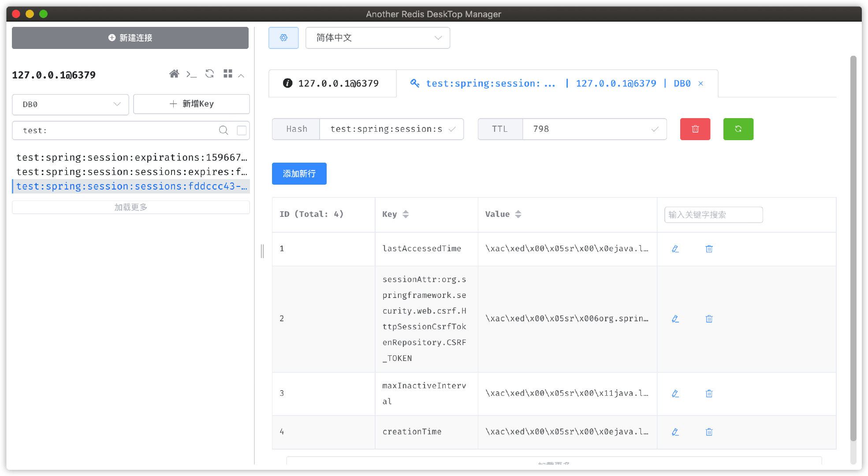Close the test:spring:session key tab
The height and width of the screenshot is (476, 868).
(x=700, y=84)
